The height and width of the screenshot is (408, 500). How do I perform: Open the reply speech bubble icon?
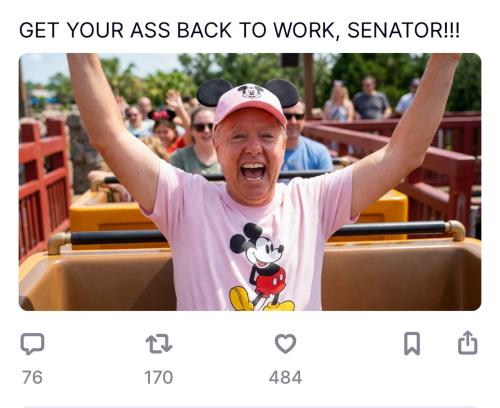pyautogui.click(x=32, y=343)
